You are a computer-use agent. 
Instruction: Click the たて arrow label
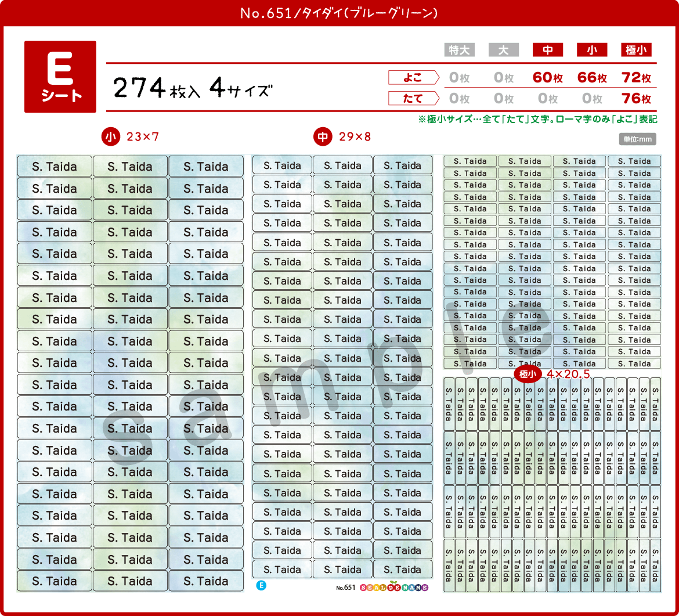(414, 98)
